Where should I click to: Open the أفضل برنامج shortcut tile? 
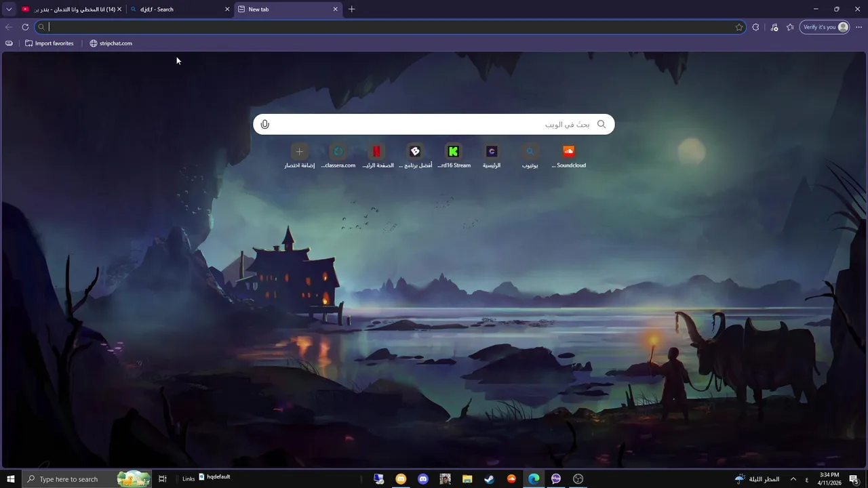coord(416,155)
